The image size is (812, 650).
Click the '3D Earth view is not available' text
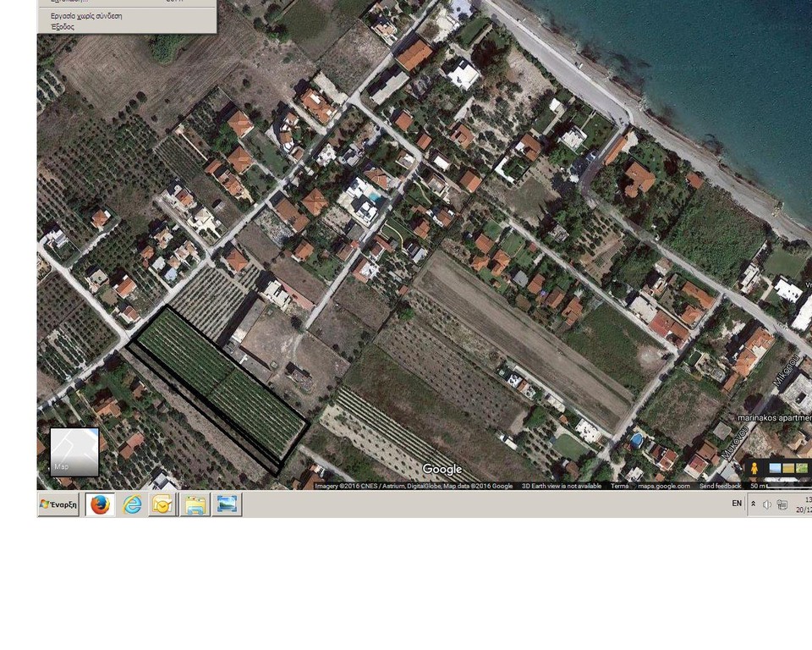562,486
